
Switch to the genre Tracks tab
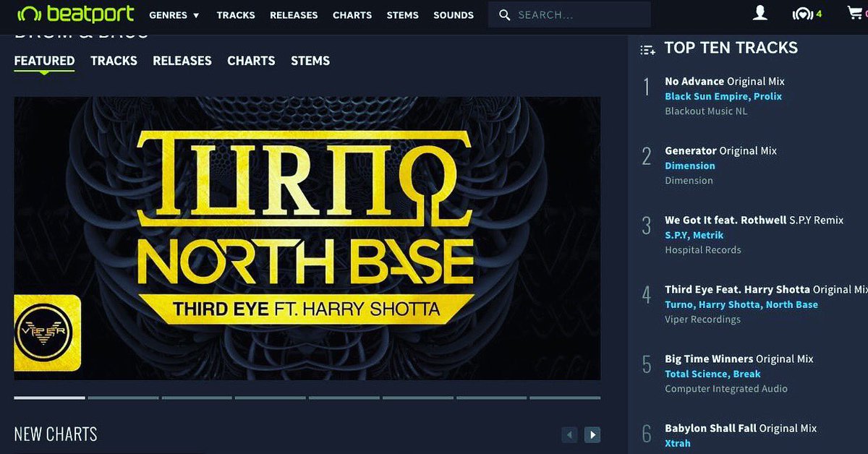(114, 61)
